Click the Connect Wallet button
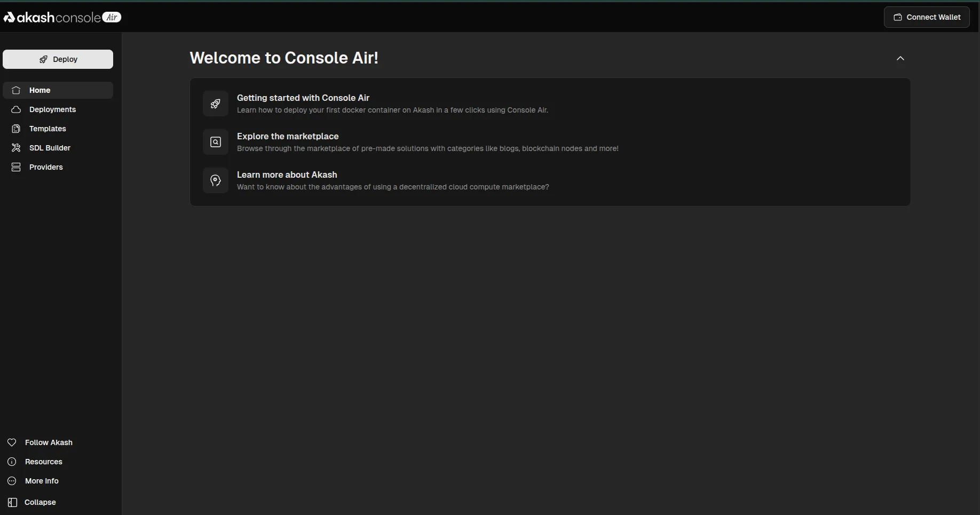The height and width of the screenshot is (515, 980). pyautogui.click(x=927, y=17)
